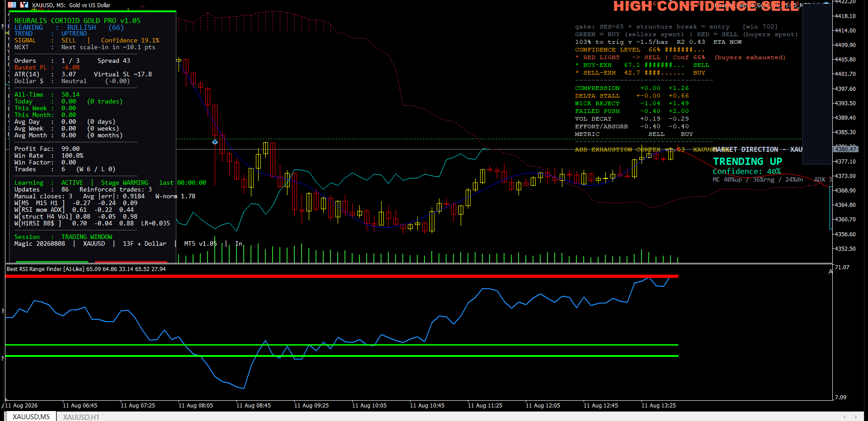Click the green button at panel bottom

(52, 262)
